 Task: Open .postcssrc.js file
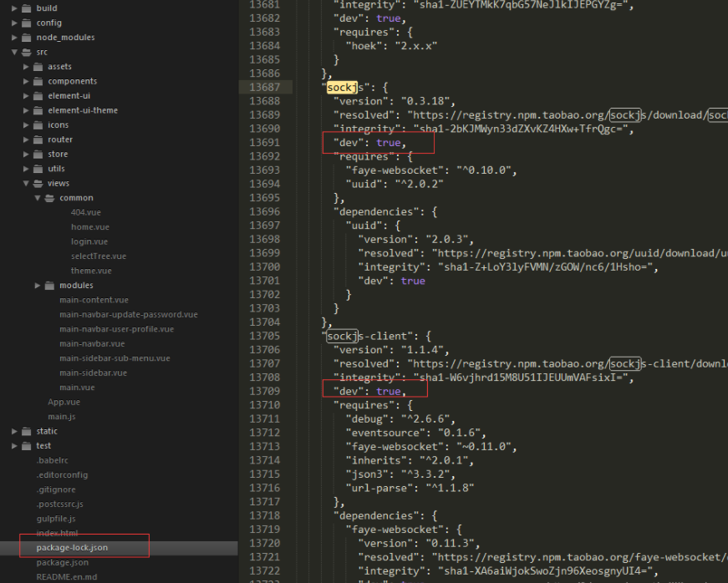(x=60, y=504)
